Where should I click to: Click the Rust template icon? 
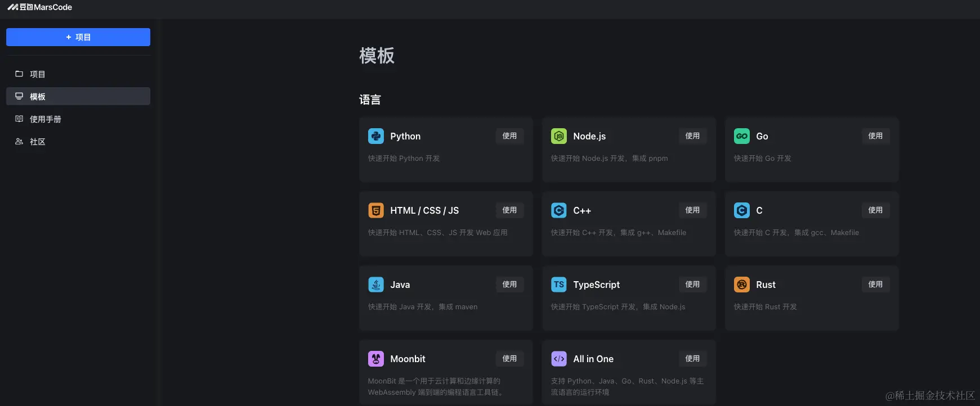(742, 285)
